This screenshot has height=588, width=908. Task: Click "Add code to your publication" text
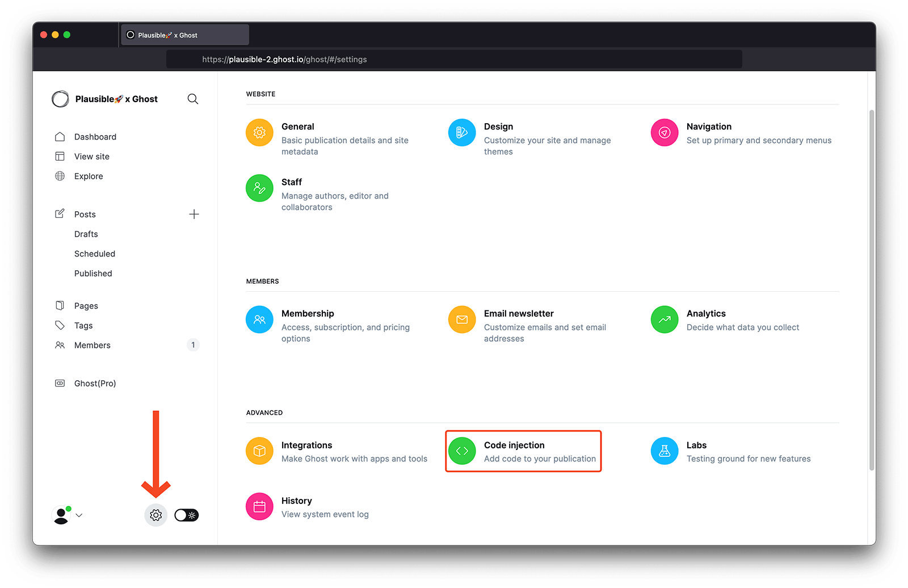pos(540,459)
